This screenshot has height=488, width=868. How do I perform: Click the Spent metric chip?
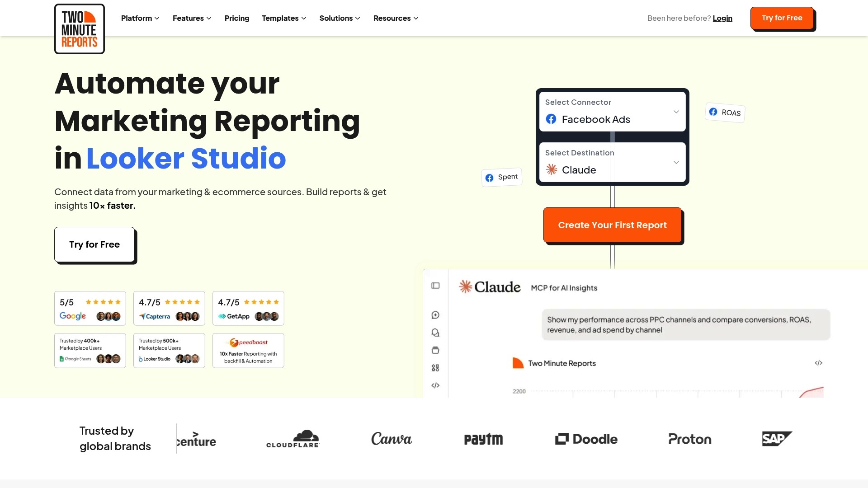502,177
